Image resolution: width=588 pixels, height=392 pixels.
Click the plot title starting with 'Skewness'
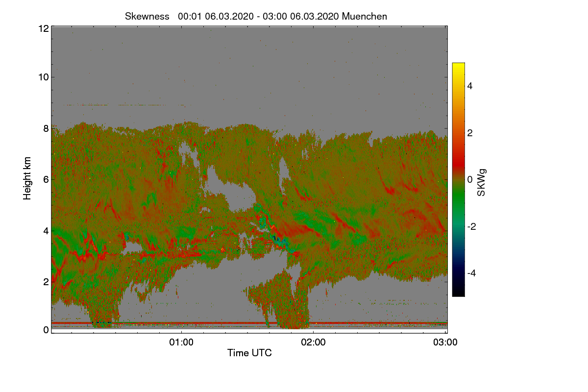256,16
